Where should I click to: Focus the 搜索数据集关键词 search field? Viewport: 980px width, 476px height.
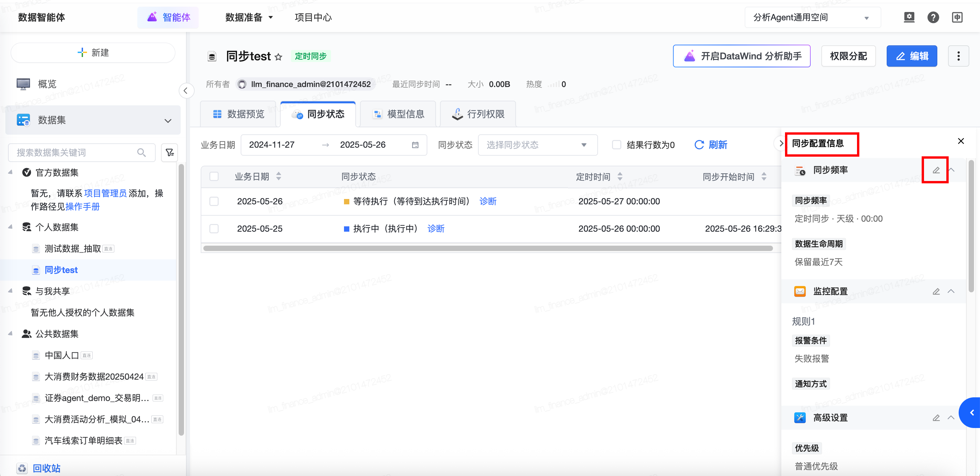coord(82,153)
